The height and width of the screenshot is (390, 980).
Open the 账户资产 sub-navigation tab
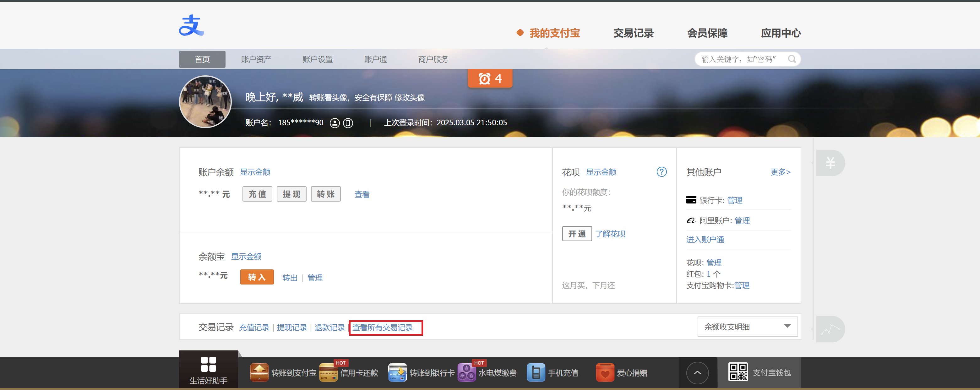pos(256,59)
